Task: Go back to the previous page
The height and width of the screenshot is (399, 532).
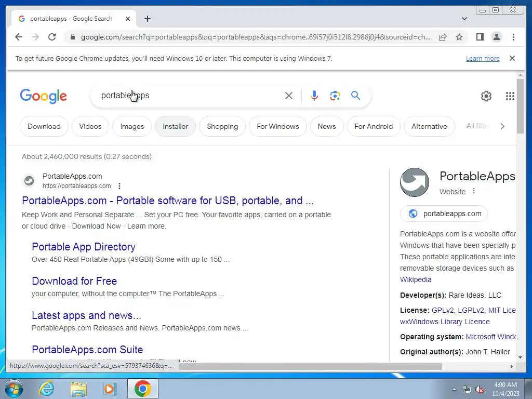Action: point(19,37)
